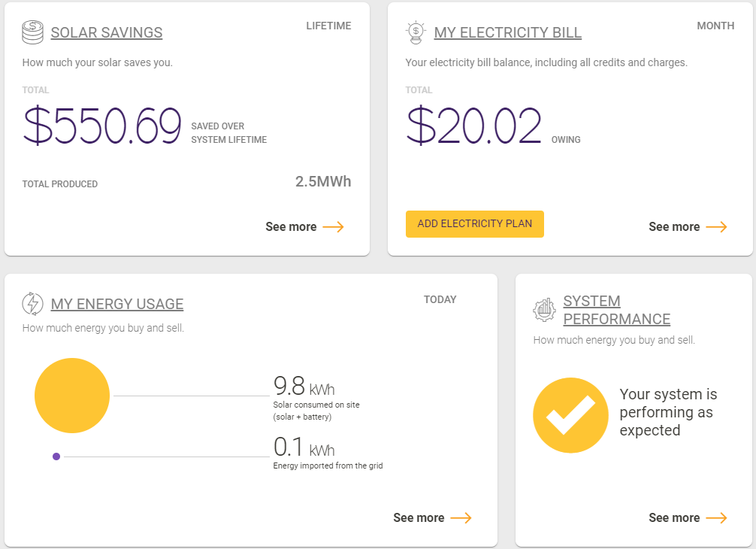Click the gear chart System Performance icon
Screen dimensions: 756x549
tap(544, 310)
